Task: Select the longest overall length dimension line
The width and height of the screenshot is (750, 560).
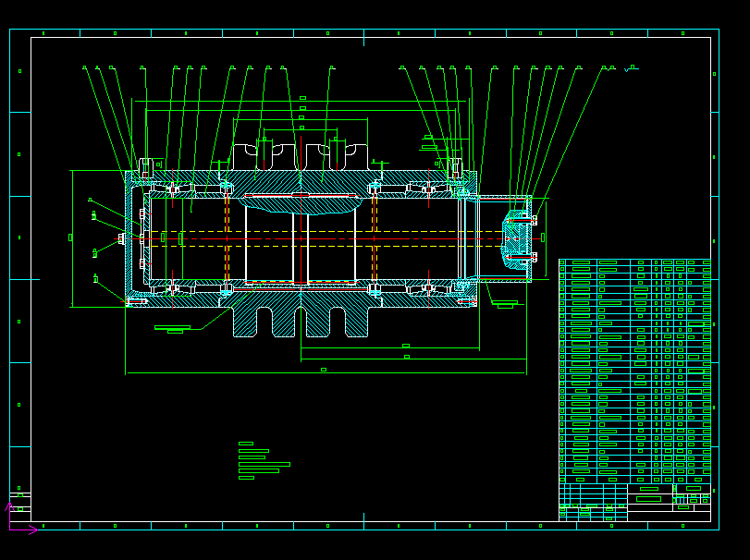Action: [326, 372]
